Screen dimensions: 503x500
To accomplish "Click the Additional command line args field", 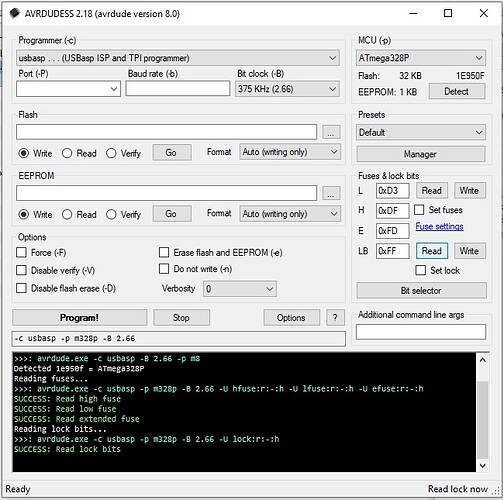I will (421, 332).
